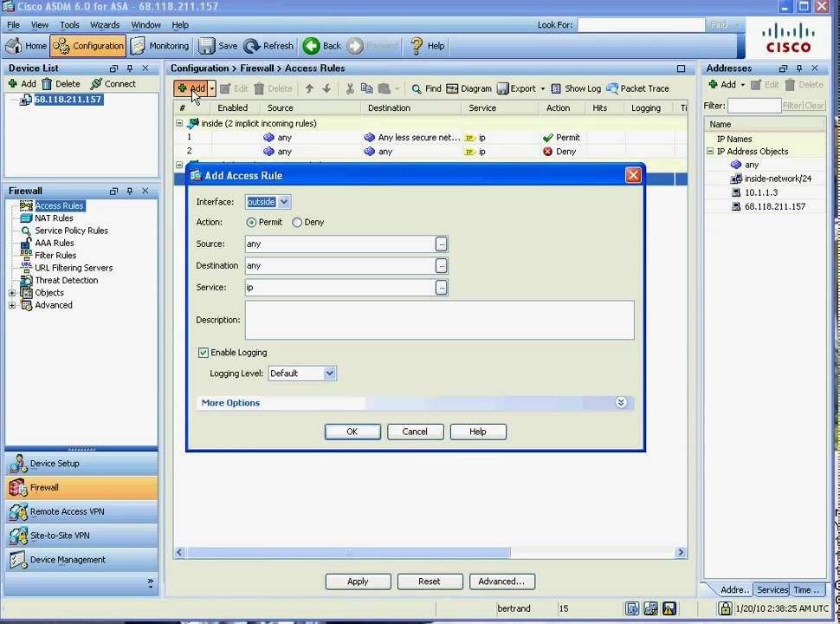Image resolution: width=840 pixels, height=624 pixels.
Task: Click the Reset button
Action: (430, 582)
